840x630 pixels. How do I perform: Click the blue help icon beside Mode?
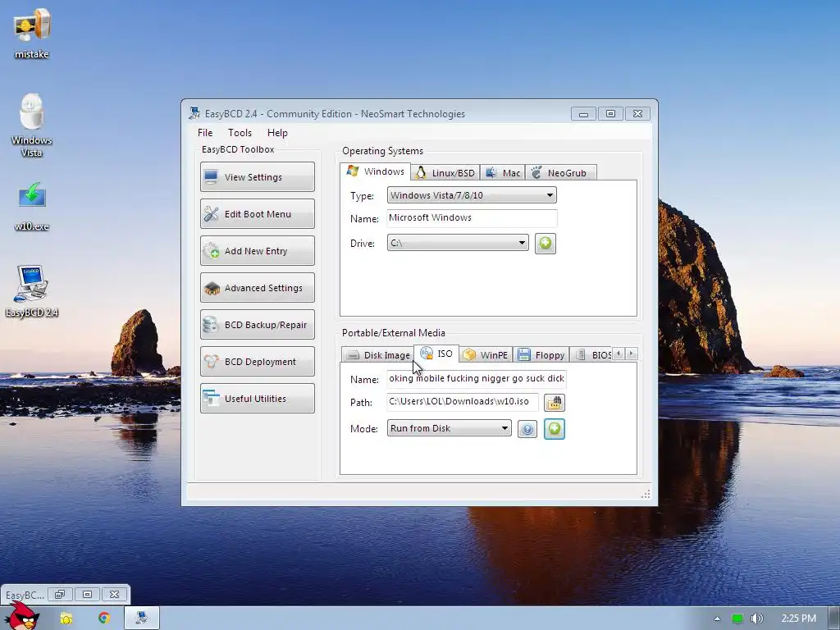click(527, 429)
